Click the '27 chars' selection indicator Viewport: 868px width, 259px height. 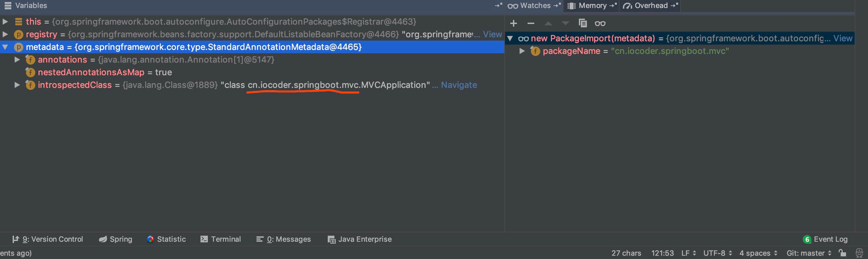tap(626, 253)
